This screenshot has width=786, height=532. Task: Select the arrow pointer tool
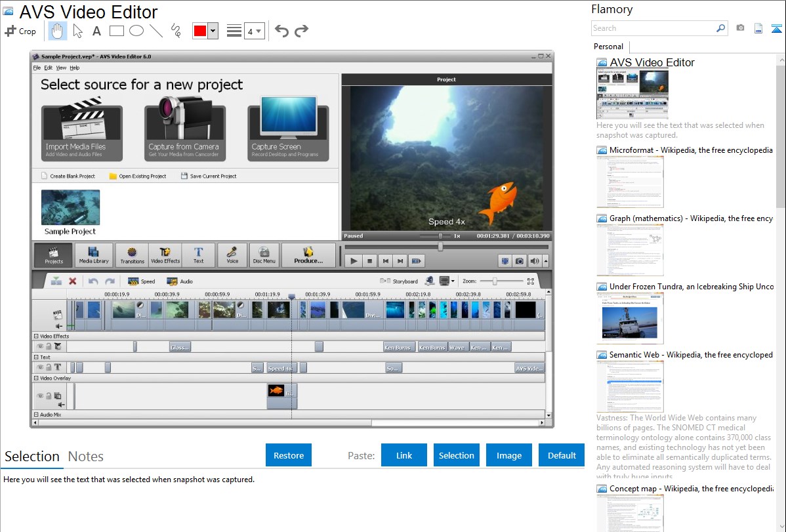point(77,31)
